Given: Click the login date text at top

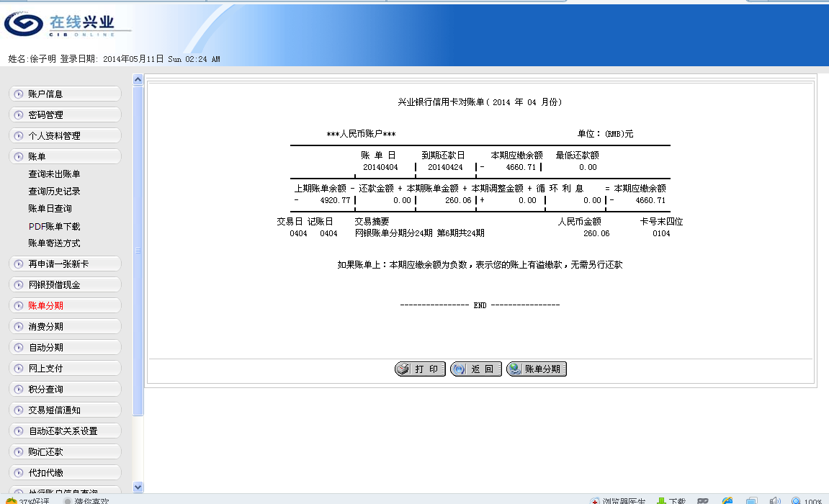Looking at the screenshot, I should point(140,59).
